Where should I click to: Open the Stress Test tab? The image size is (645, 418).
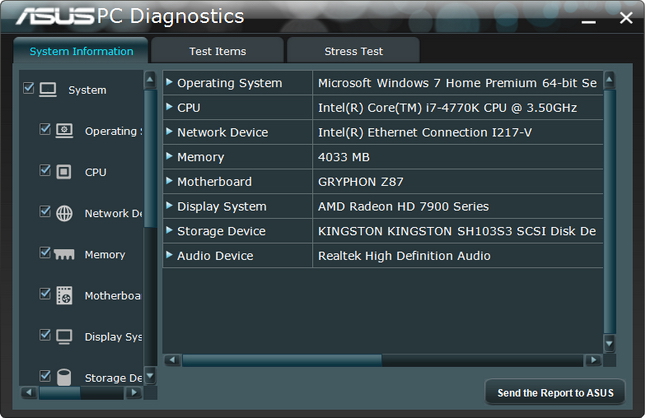point(353,51)
